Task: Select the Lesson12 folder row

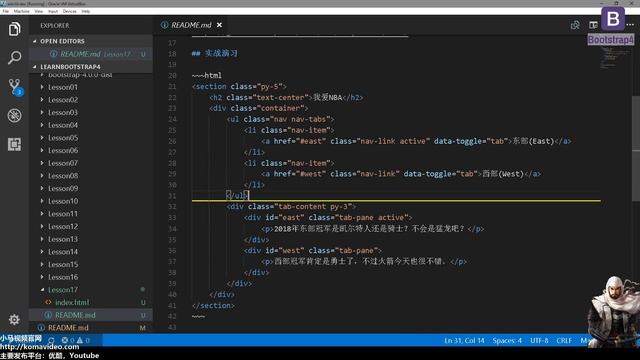Action: (x=91, y=226)
